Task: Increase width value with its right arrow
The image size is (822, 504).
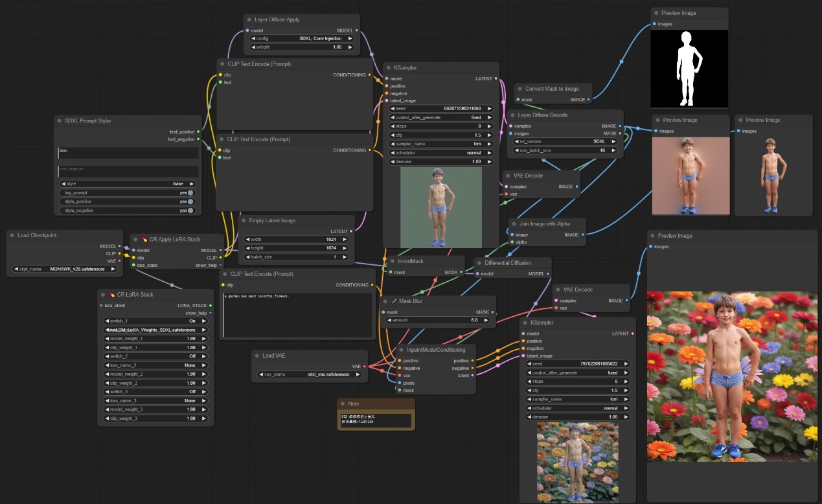Action: (x=350, y=239)
